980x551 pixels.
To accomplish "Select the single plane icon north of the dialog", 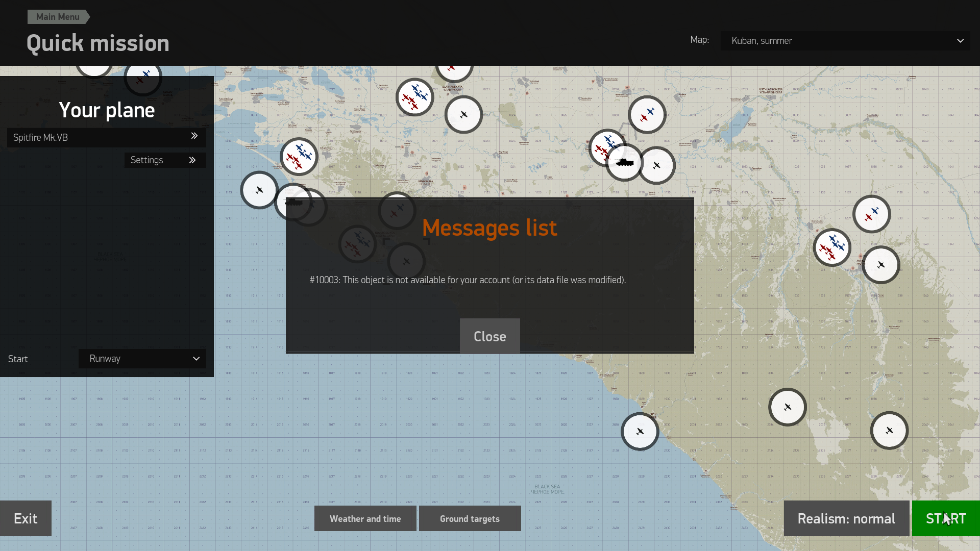I will (x=463, y=115).
